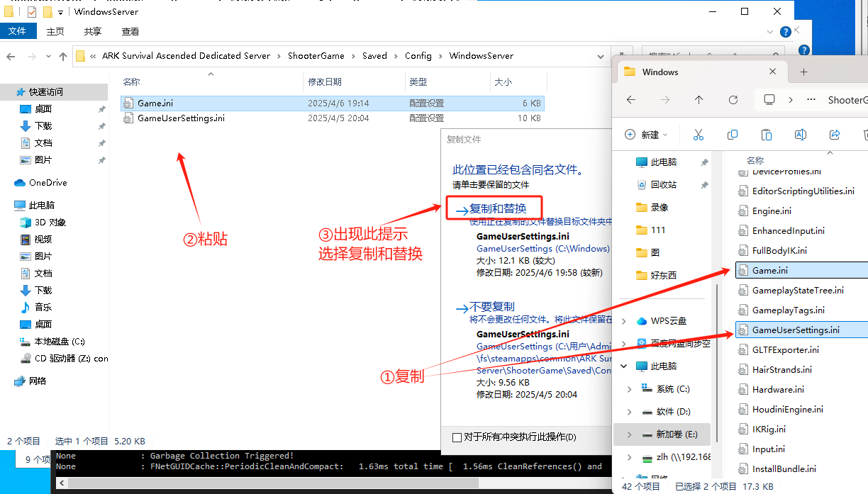868x494 pixels.
Task: Open 3D 对象 in WindowsServer sidebar
Action: 50,223
